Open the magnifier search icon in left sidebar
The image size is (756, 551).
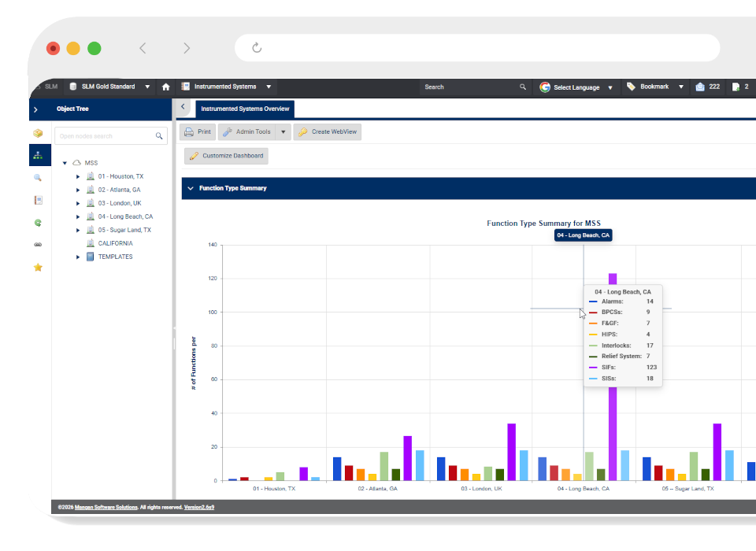[x=38, y=178]
